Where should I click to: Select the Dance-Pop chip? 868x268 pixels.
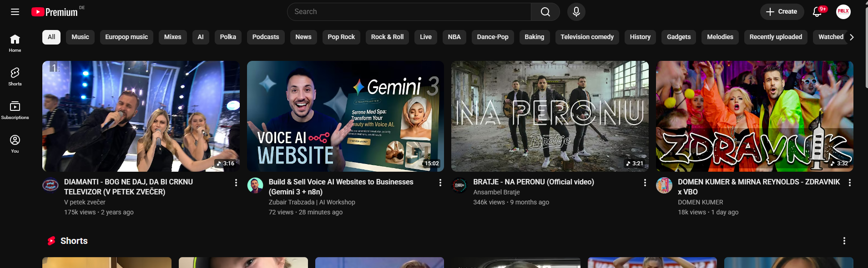[x=493, y=37]
